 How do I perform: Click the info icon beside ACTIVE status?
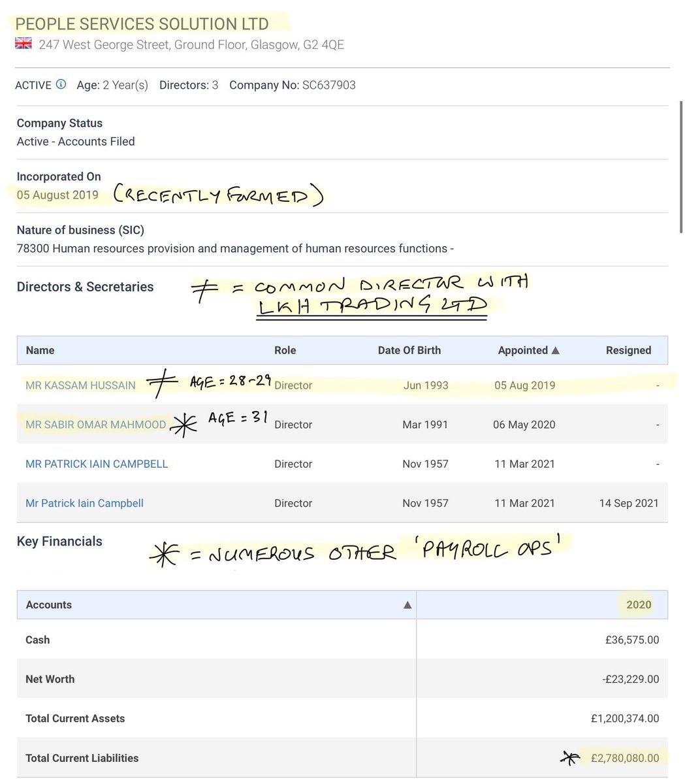[x=61, y=84]
